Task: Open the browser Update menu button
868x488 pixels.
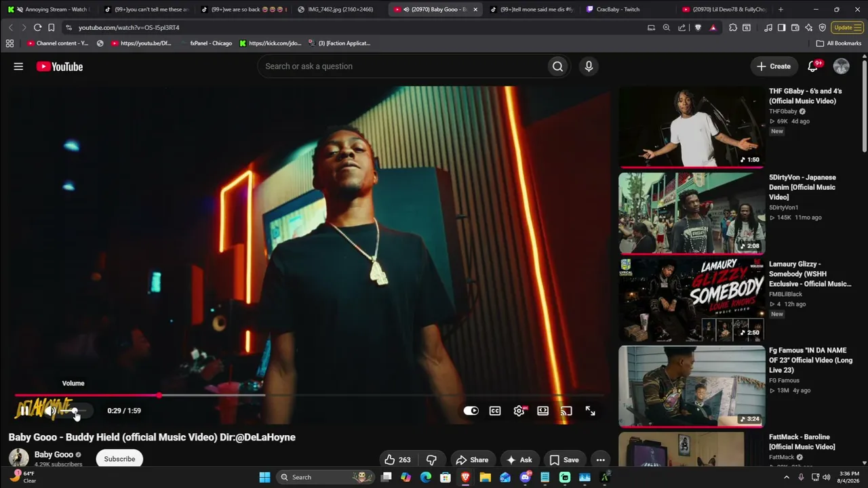Action: tap(847, 28)
